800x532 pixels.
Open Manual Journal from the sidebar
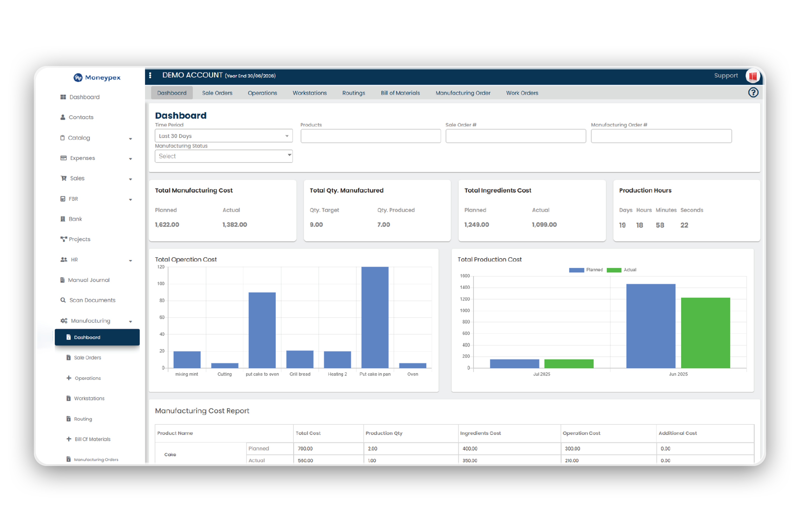pyautogui.click(x=88, y=280)
